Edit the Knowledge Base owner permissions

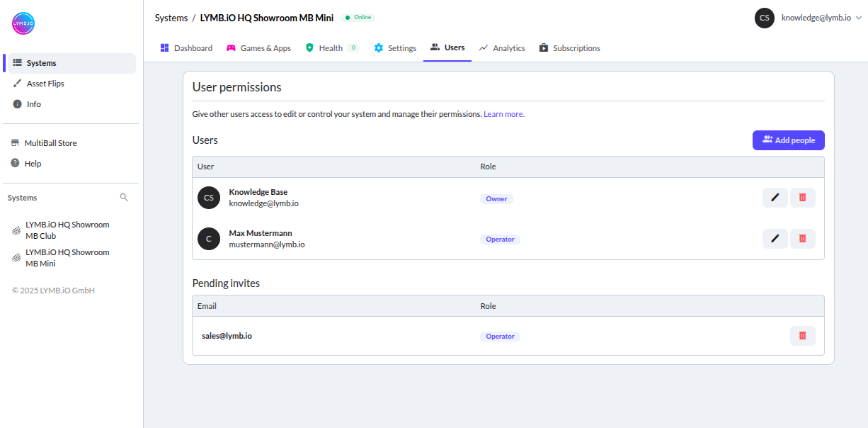775,198
